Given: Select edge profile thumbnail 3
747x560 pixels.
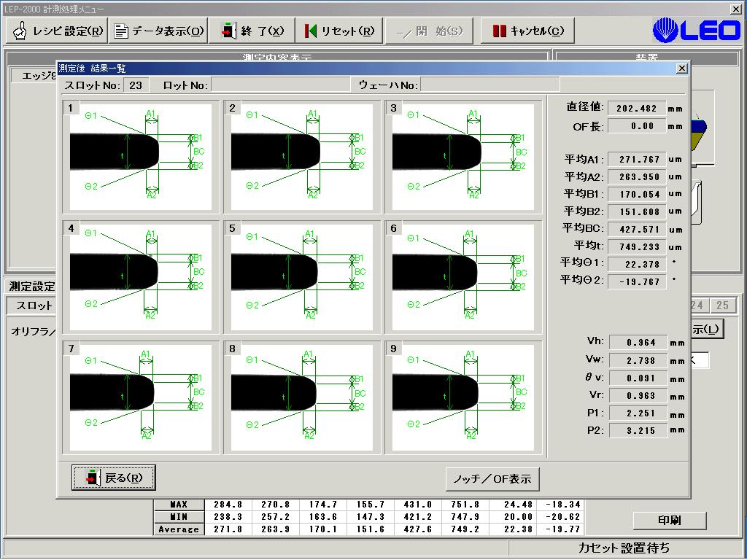Looking at the screenshot, I should point(463,157).
